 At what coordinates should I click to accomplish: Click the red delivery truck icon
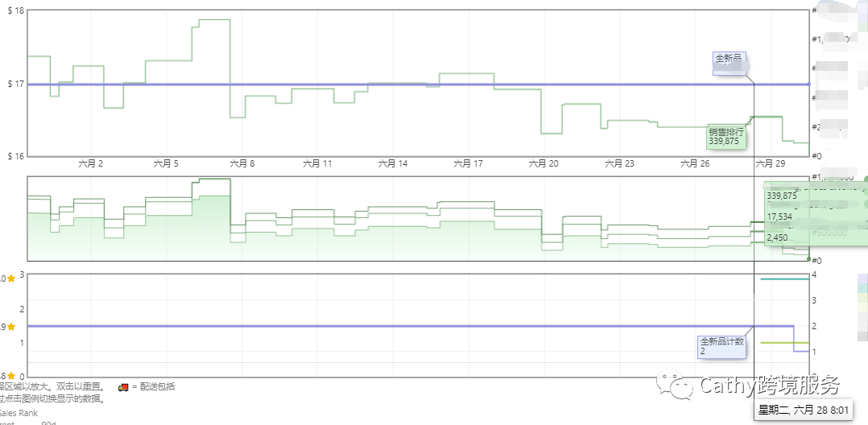click(x=123, y=387)
